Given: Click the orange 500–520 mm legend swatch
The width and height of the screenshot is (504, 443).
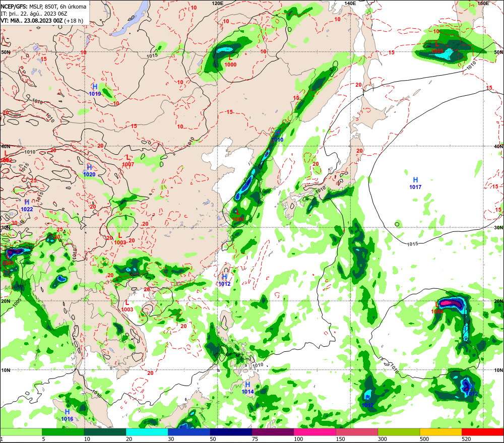Looking at the screenshot, I should pos(440,432).
